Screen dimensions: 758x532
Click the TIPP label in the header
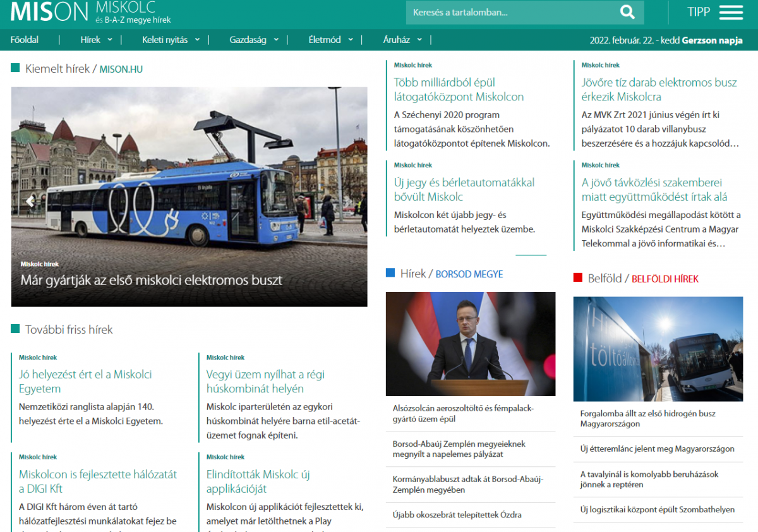pos(698,11)
